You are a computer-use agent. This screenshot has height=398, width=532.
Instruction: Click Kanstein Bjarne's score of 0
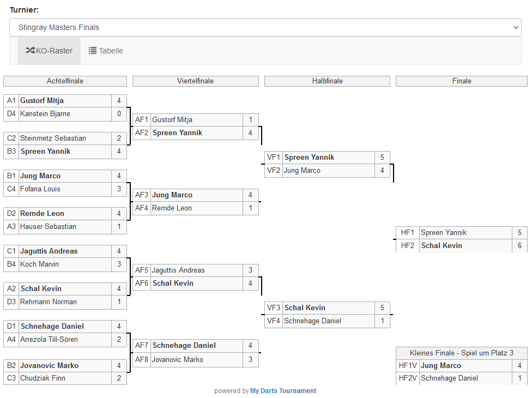pos(119,113)
